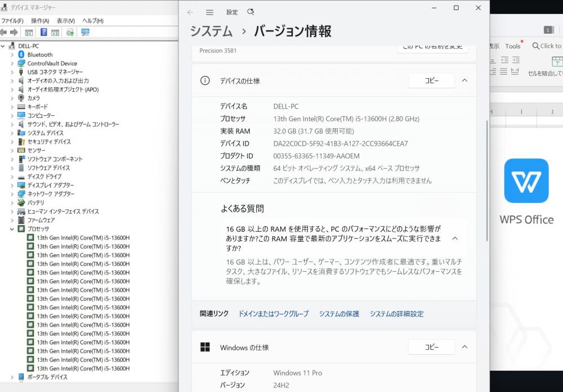Click the Bluetooth device category
Viewport: 563px width, 392px height.
(x=39, y=55)
